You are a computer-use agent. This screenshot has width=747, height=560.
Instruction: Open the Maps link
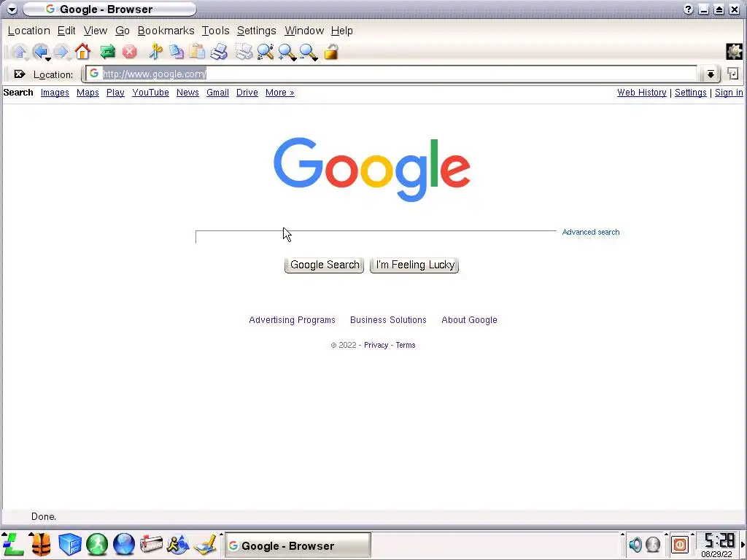click(88, 93)
